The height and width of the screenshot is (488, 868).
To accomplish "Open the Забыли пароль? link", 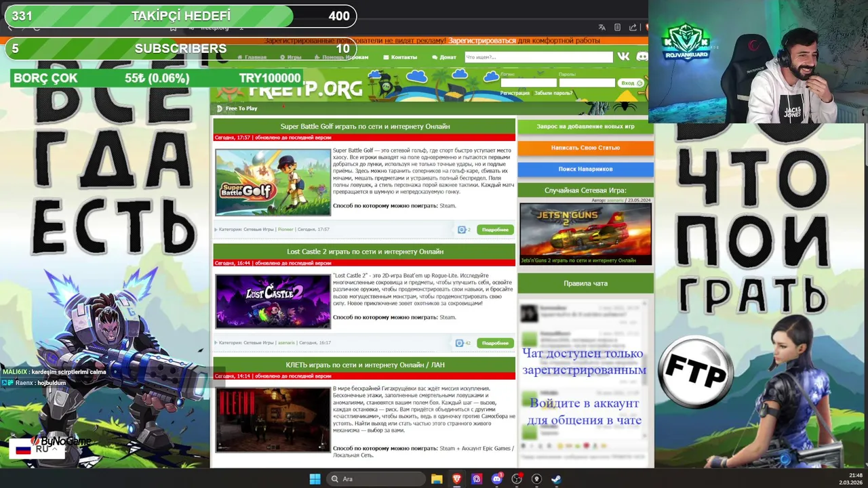I will [x=553, y=93].
